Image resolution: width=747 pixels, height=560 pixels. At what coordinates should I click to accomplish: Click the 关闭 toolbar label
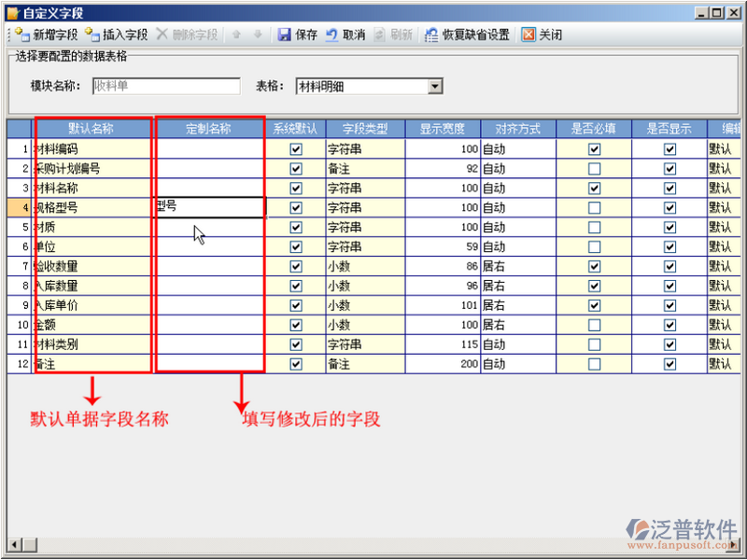coord(551,35)
